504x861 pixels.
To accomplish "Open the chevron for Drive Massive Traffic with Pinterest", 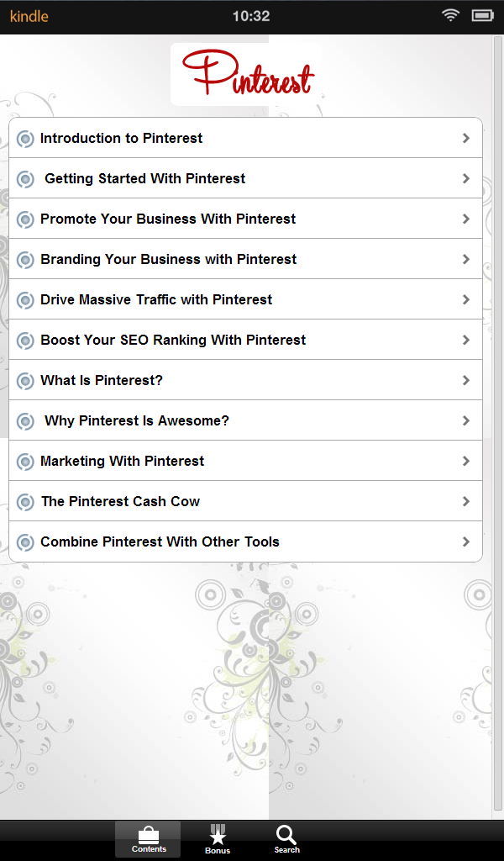I will (x=466, y=299).
